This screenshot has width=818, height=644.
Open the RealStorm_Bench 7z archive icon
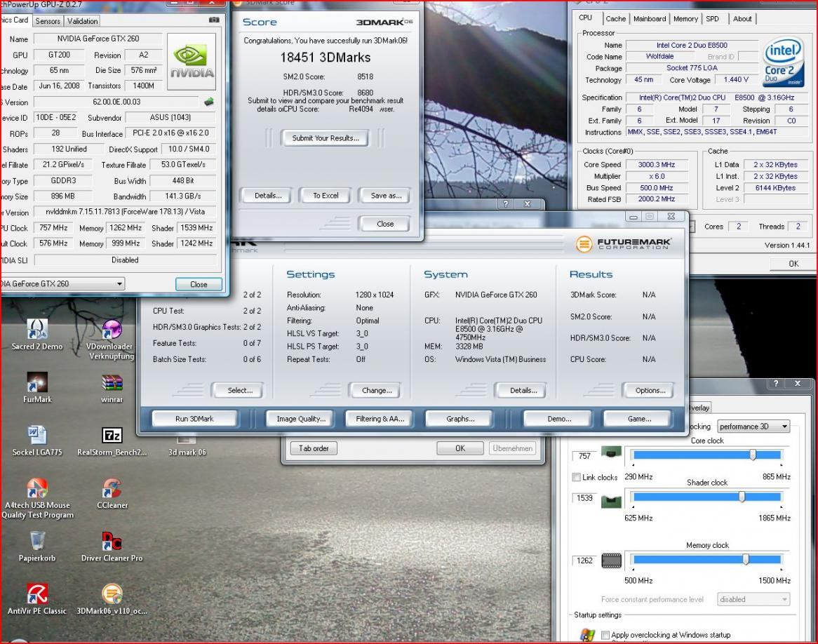pos(112,441)
